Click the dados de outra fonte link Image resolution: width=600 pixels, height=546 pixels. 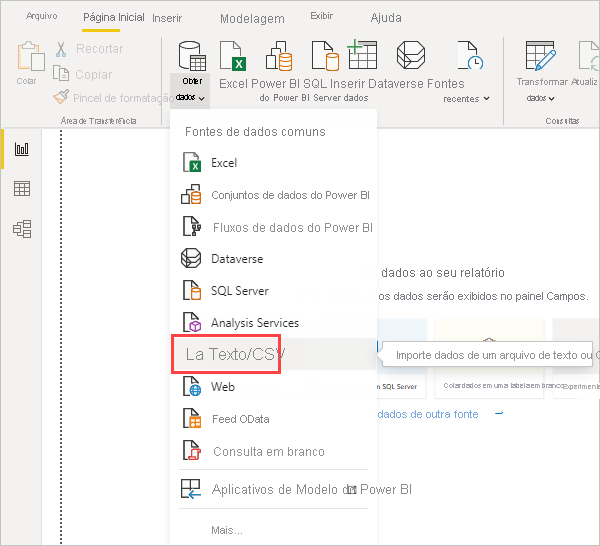click(428, 414)
